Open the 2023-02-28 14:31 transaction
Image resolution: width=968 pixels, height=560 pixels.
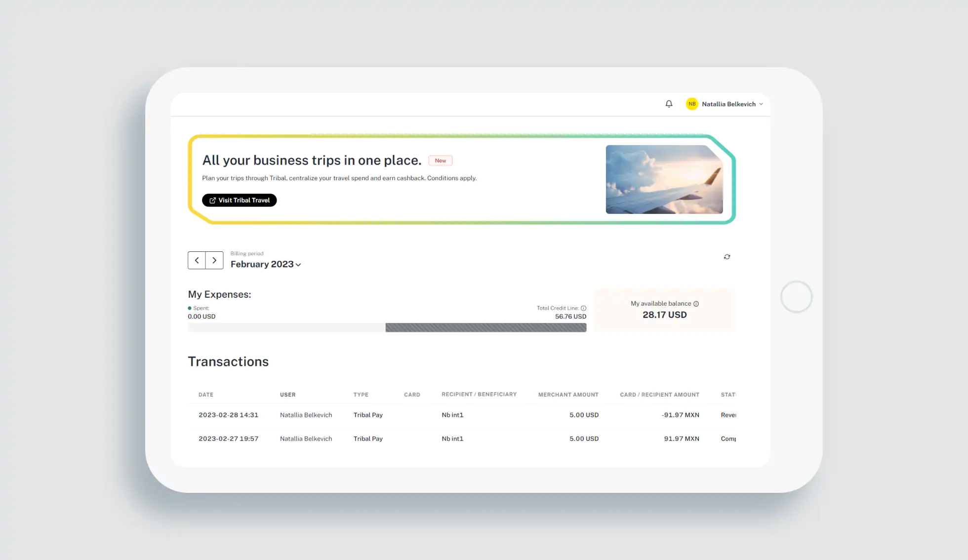click(x=462, y=415)
